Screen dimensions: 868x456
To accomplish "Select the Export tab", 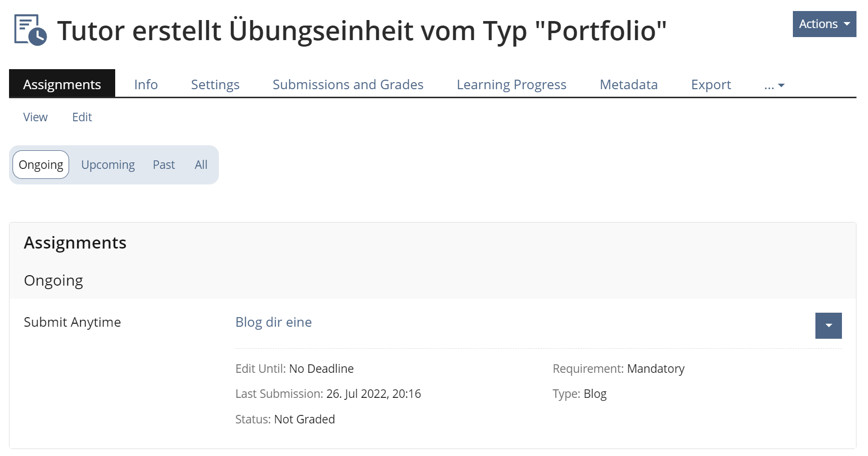I will (x=710, y=84).
